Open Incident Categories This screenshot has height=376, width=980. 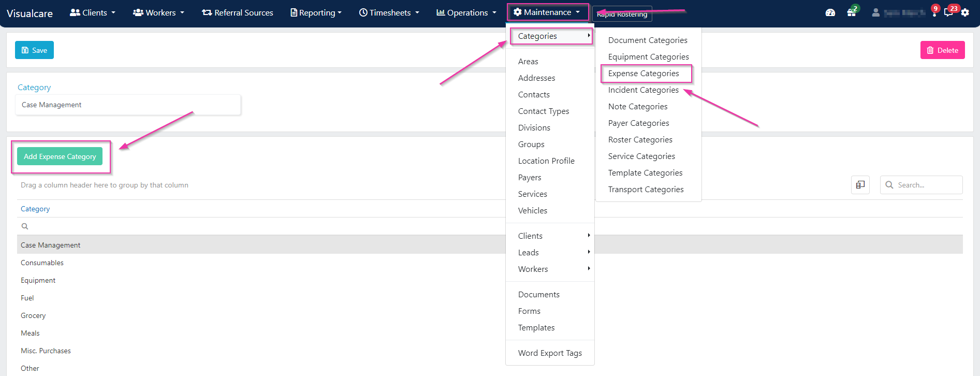[x=643, y=90]
